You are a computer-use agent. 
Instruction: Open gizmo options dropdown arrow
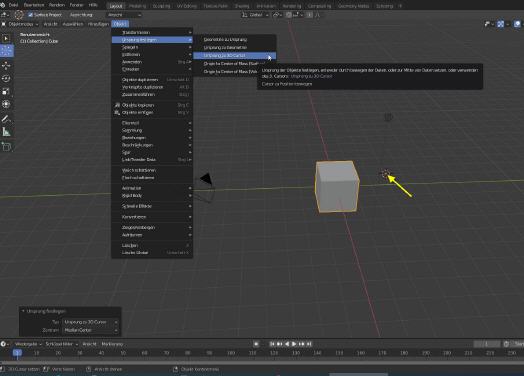coord(507,24)
